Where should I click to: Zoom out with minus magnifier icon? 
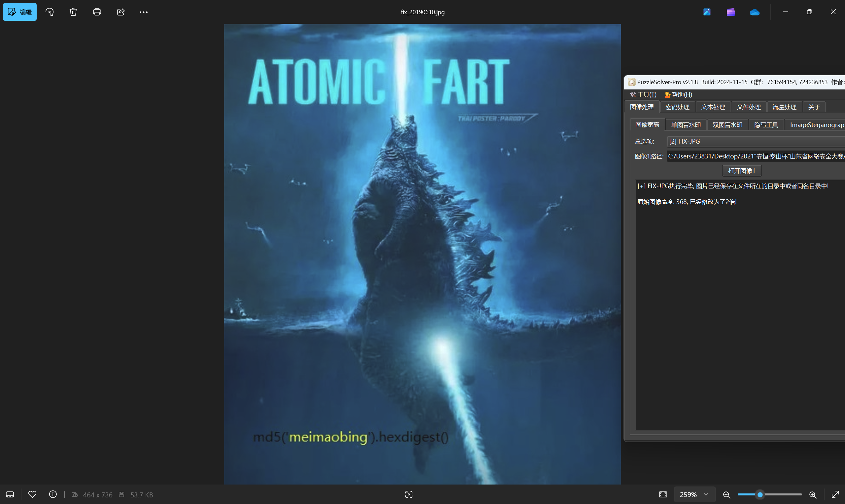coord(726,494)
